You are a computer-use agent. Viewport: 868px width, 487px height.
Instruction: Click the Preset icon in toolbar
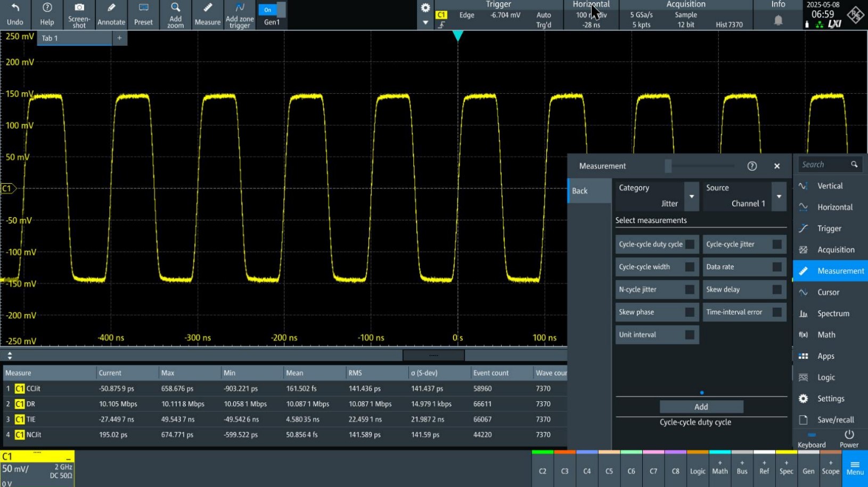click(143, 8)
